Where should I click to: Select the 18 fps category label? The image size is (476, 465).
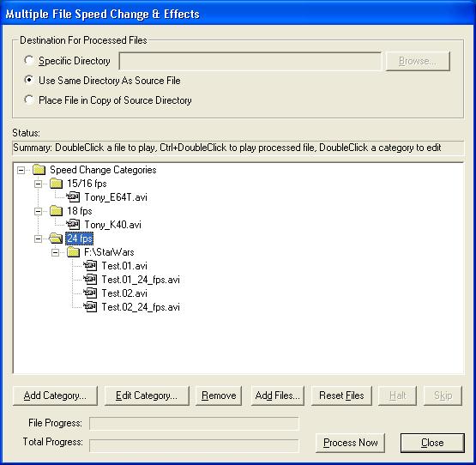tap(80, 211)
